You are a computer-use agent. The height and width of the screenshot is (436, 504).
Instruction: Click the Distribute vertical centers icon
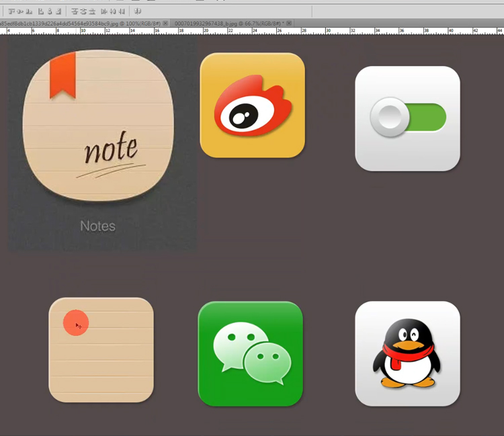[83, 11]
